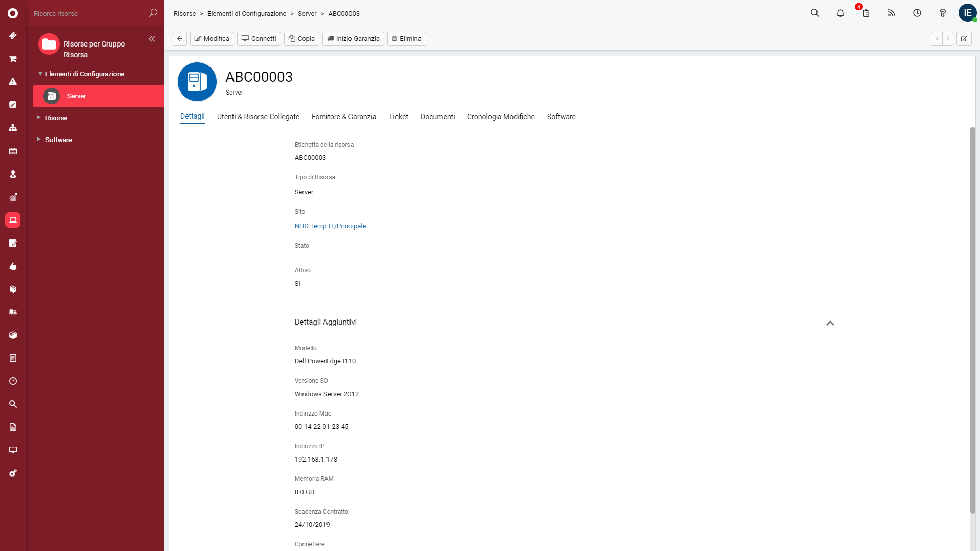The width and height of the screenshot is (980, 551).
Task: Expand the Software tree node
Action: pos(38,140)
